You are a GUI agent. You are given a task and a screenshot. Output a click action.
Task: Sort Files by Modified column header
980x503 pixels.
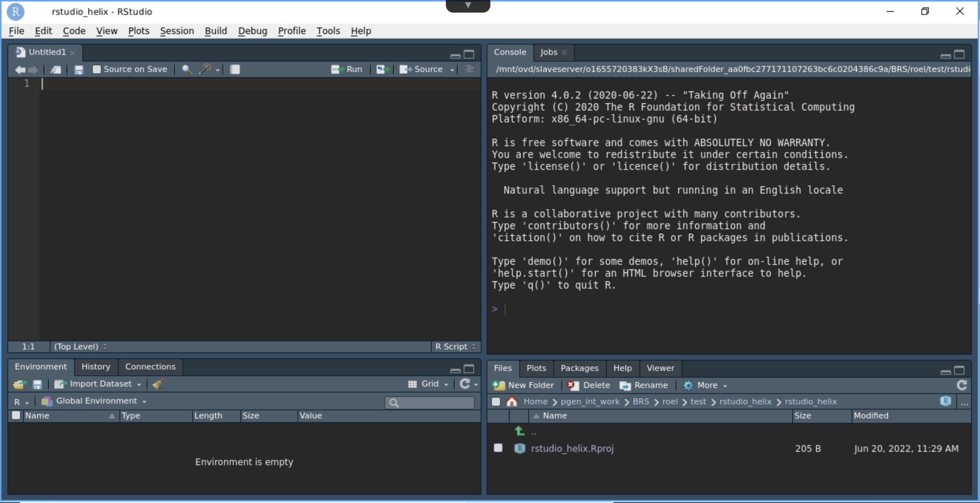coord(911,415)
